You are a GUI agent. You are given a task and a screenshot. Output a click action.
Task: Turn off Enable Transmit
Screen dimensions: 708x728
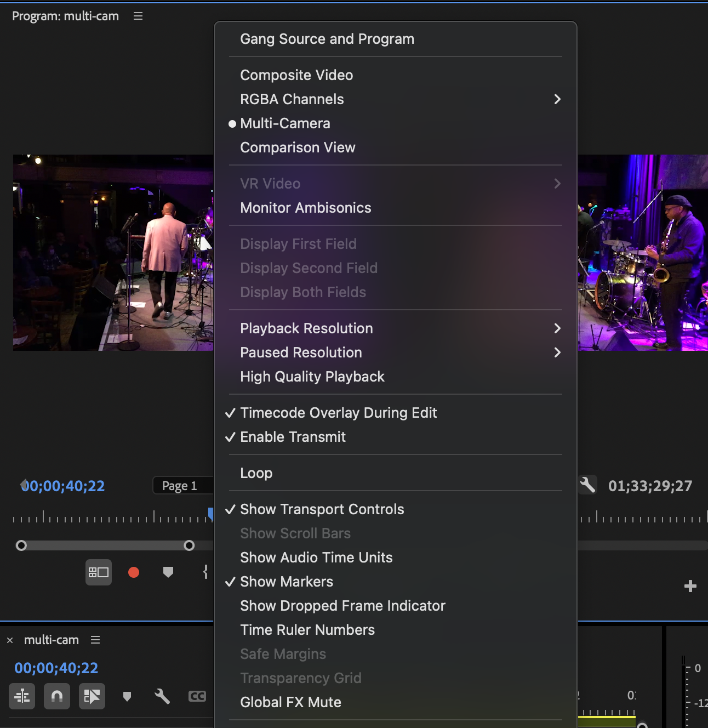click(293, 437)
